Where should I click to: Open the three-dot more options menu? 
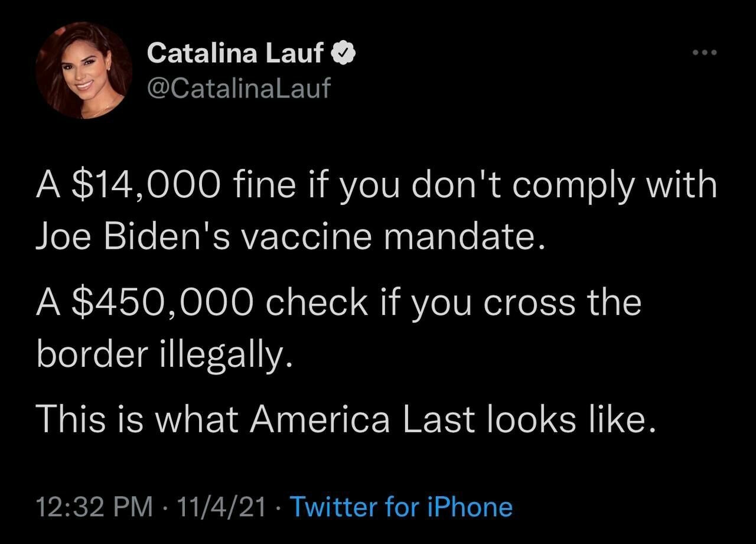(705, 53)
